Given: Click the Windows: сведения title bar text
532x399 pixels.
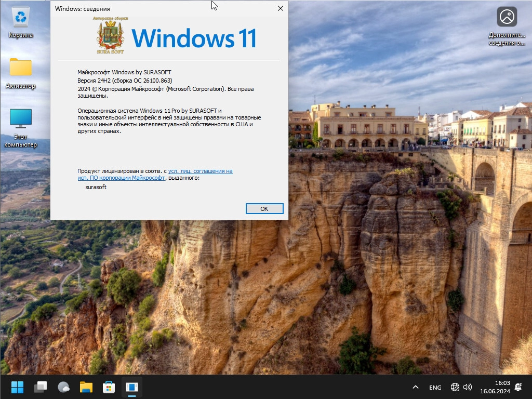Looking at the screenshot, I should (83, 9).
